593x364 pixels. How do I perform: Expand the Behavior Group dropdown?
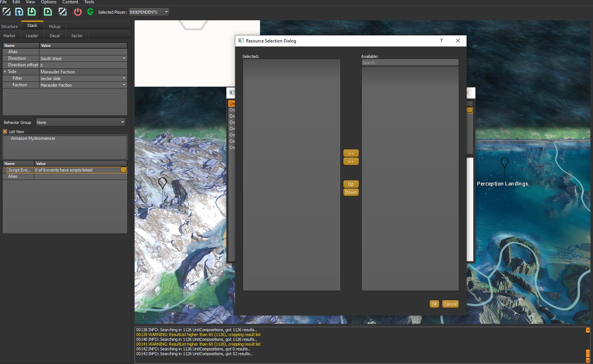click(x=80, y=122)
